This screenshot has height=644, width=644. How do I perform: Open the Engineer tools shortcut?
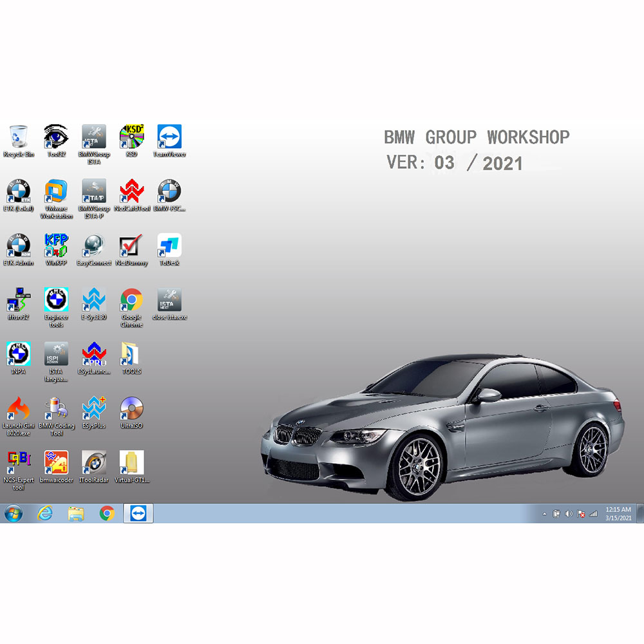56,307
